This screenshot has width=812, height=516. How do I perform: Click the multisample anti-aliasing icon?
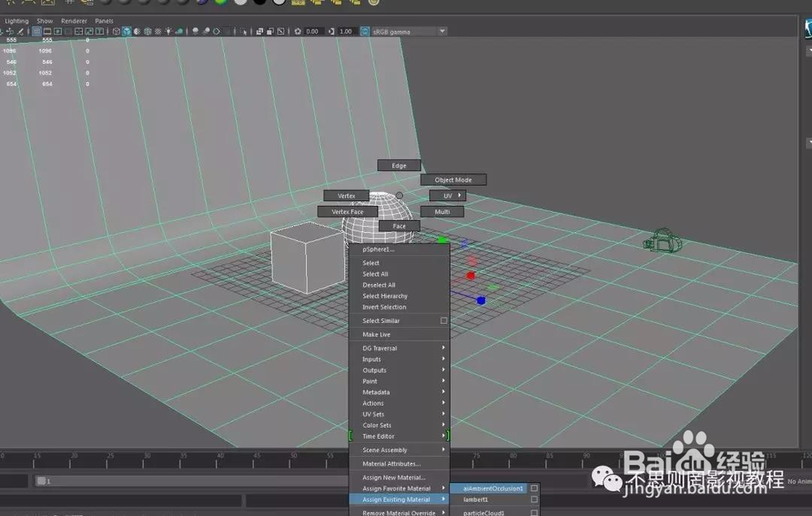[x=216, y=32]
